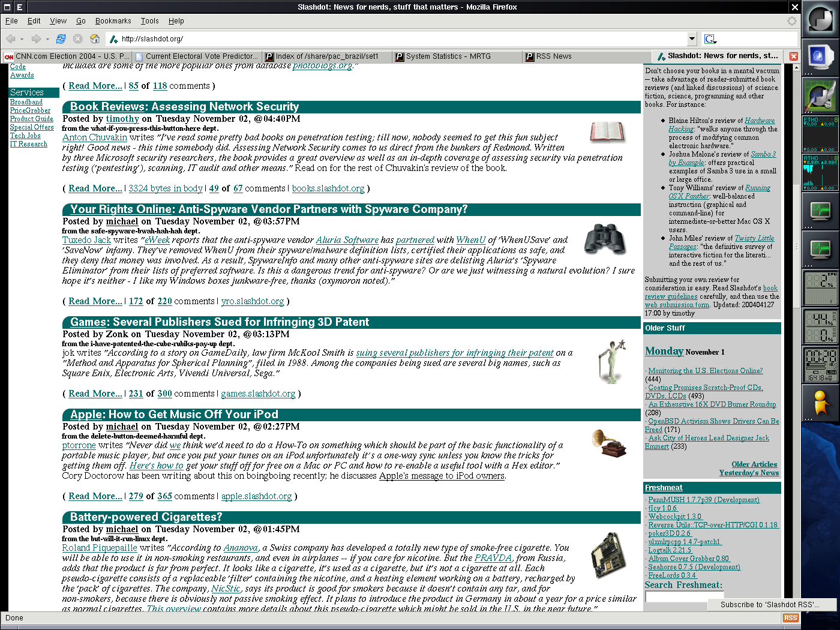Click the upper green waveform monitor dock icon
840x630 pixels.
(820, 211)
